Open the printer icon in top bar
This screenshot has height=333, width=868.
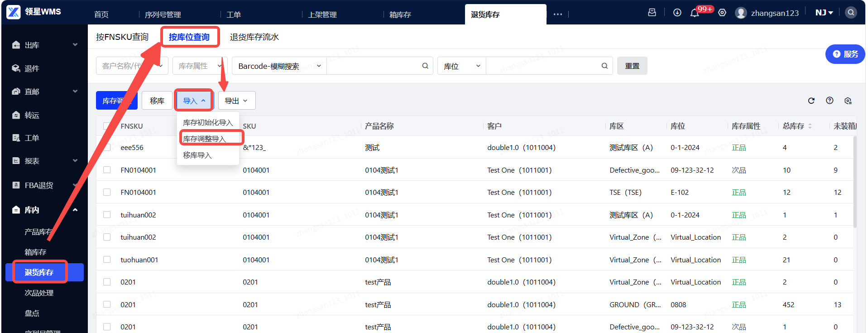point(652,13)
